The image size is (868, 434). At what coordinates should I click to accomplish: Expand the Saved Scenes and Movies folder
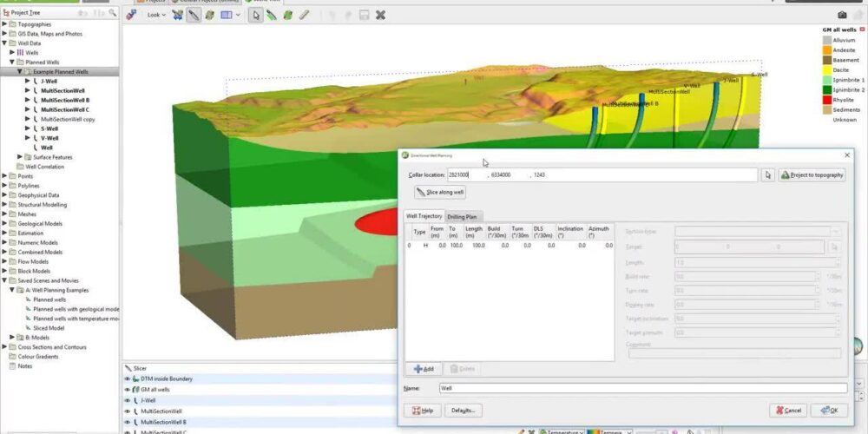[5, 280]
